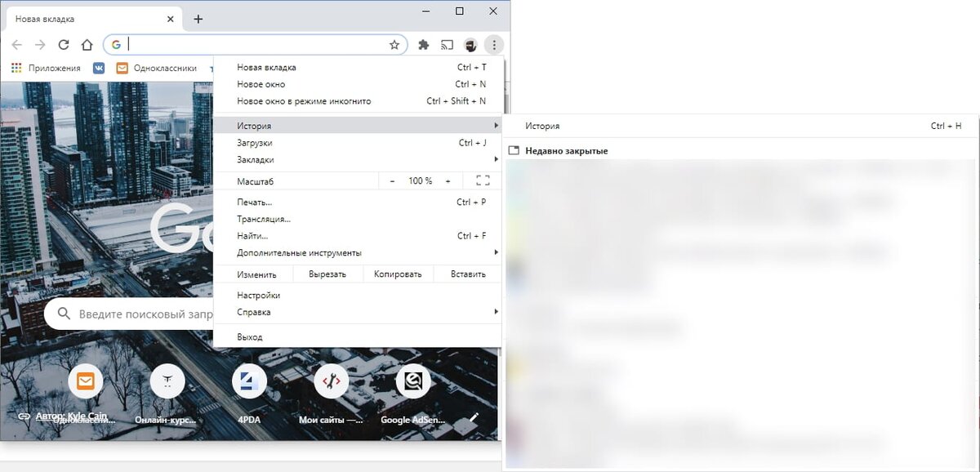Screen dimensions: 980x472
Task: Expand the Справка submenu
Action: (x=358, y=312)
